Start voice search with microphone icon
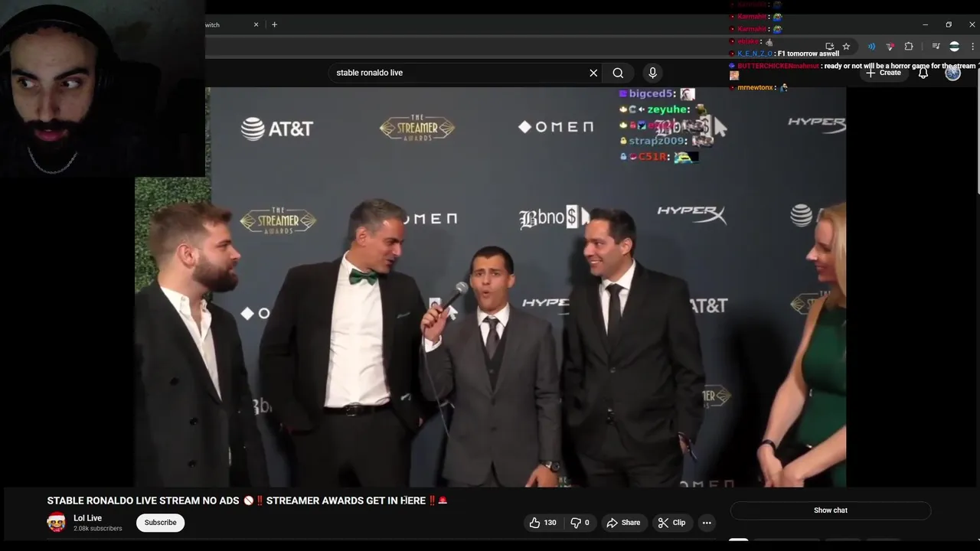The image size is (980, 551). pyautogui.click(x=652, y=73)
